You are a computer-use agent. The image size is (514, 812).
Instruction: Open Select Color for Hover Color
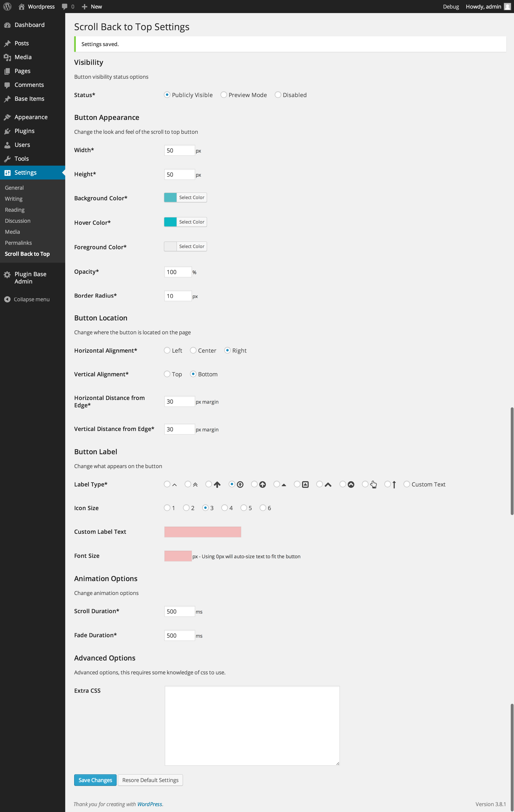pyautogui.click(x=191, y=222)
